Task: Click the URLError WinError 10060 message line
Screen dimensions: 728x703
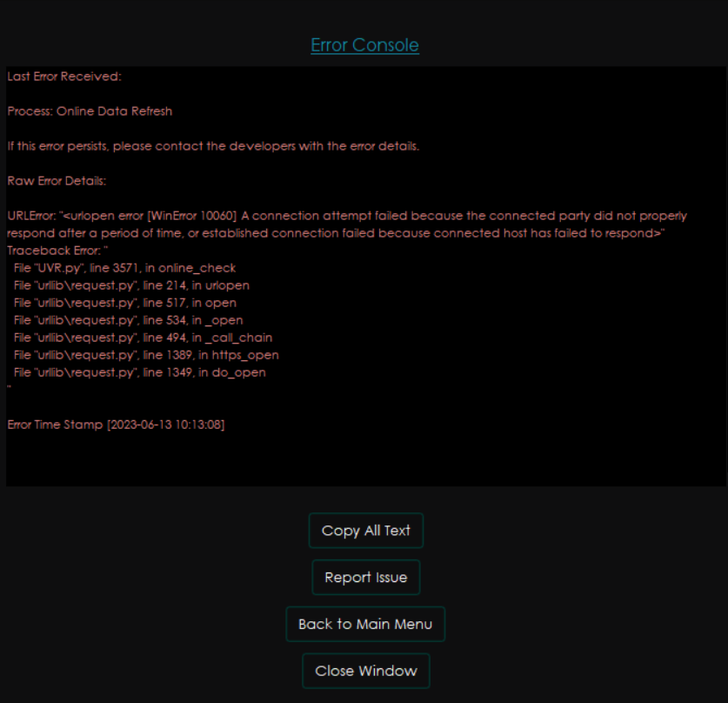Action: click(x=348, y=216)
